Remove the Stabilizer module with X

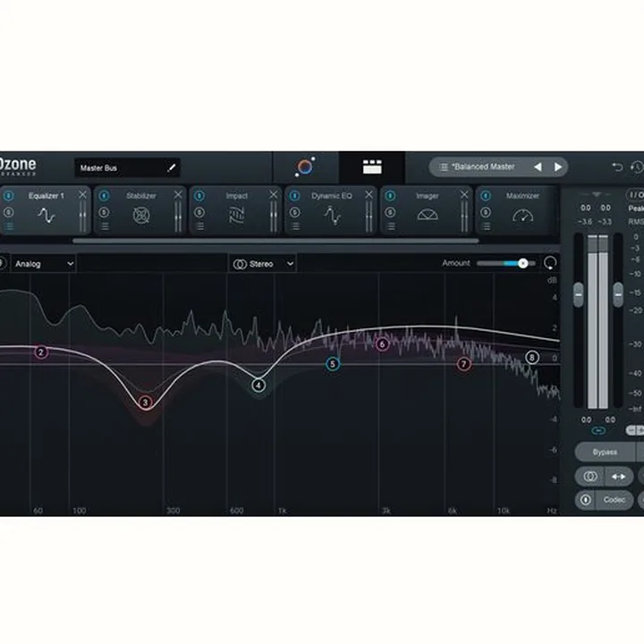coord(178,194)
